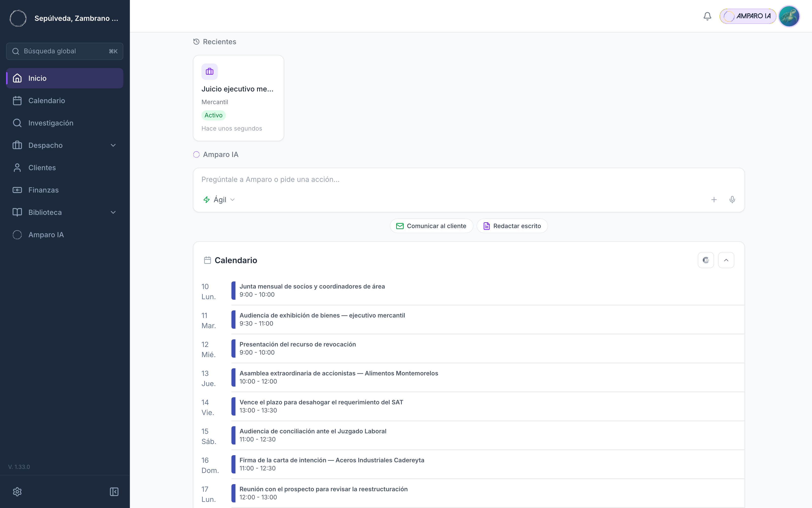Image resolution: width=812 pixels, height=508 pixels.
Task: Open Audiencia de conciliación Juzgado Laboral
Action: coord(487,435)
